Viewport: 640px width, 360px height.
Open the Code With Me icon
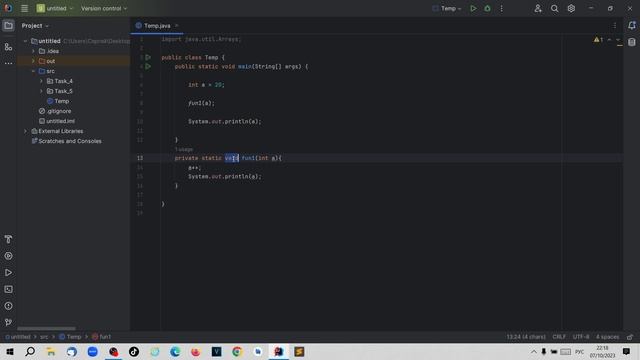click(x=538, y=8)
